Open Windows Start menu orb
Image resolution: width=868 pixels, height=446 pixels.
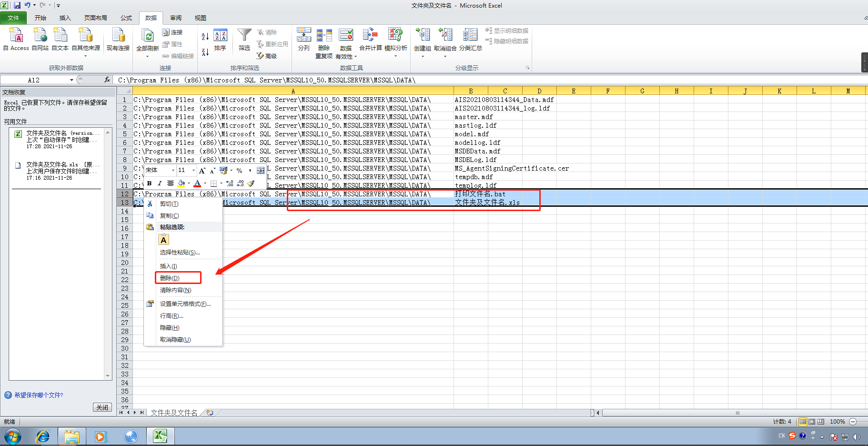(x=13, y=436)
